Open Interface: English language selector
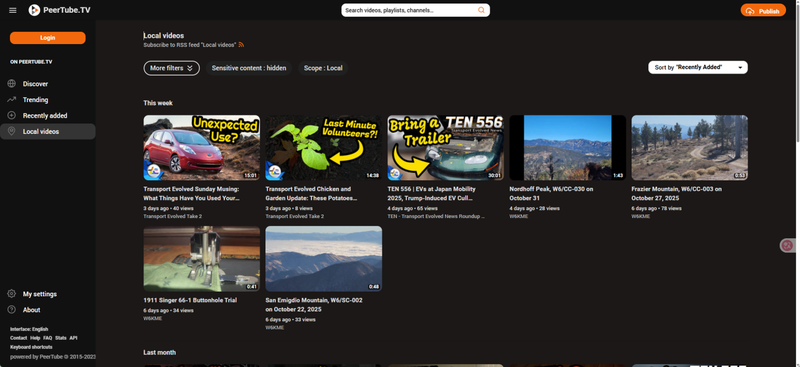 [x=29, y=329]
